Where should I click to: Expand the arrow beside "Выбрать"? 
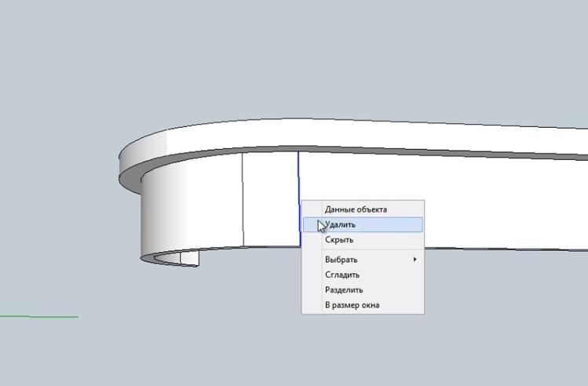coord(415,260)
